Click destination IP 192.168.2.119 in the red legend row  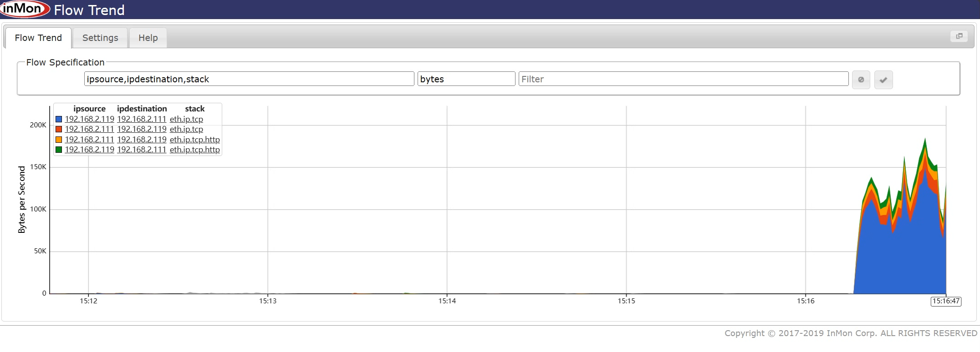point(142,129)
